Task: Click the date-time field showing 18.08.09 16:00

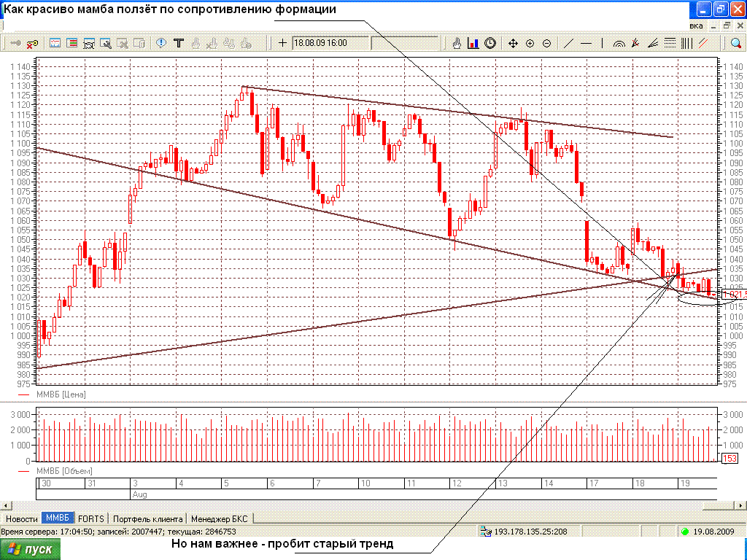Action: 330,43
